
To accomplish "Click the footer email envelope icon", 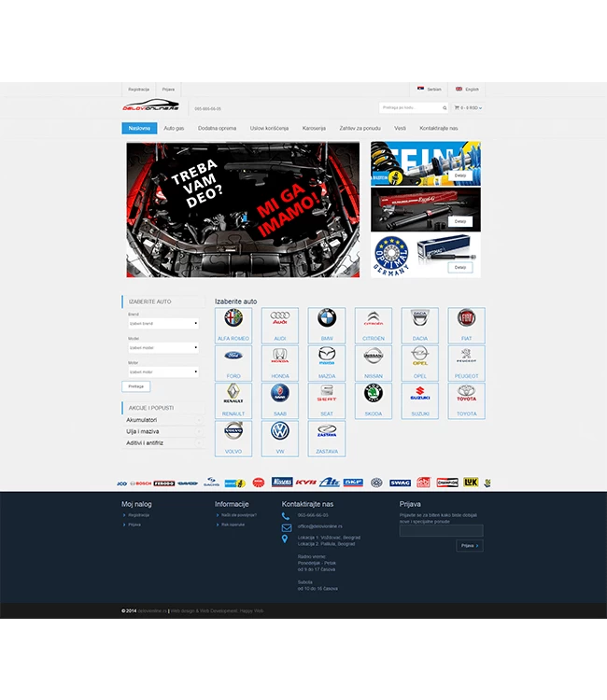I will pyautogui.click(x=287, y=527).
